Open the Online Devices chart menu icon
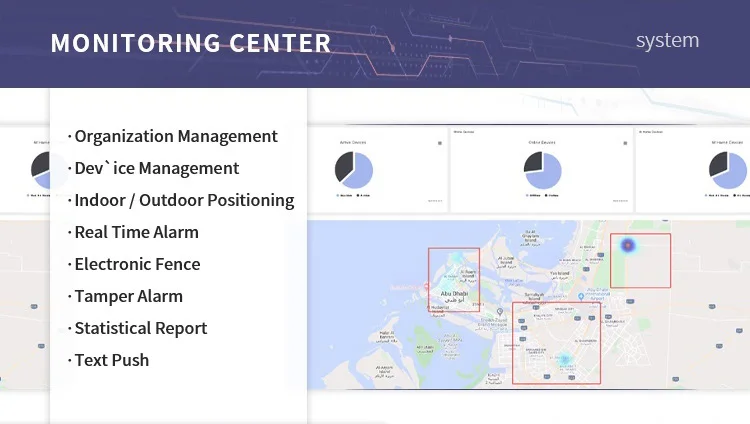This screenshot has width=750, height=424. (x=625, y=143)
